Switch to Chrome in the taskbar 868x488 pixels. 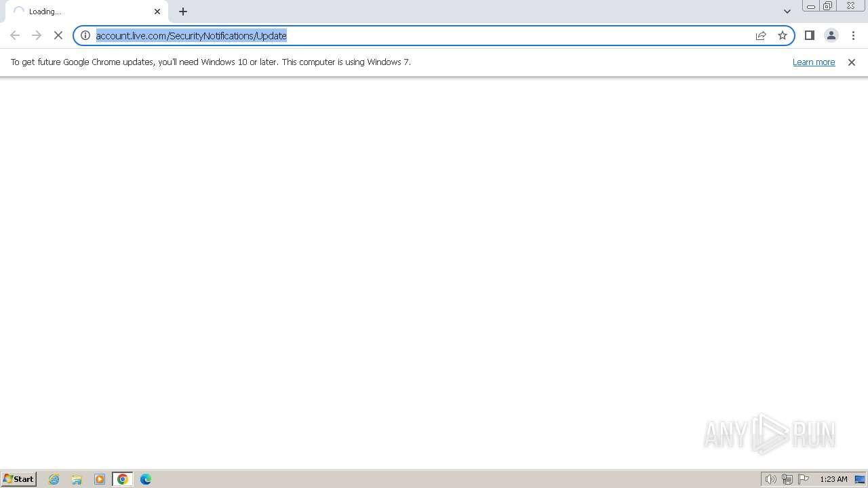click(x=123, y=479)
